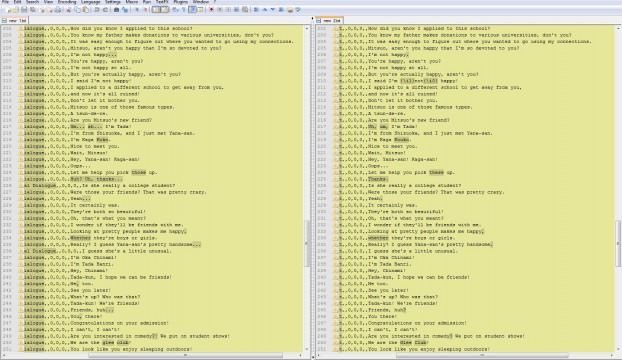Open the Settings menu
This screenshot has width=622, height=360.
[113, 2]
